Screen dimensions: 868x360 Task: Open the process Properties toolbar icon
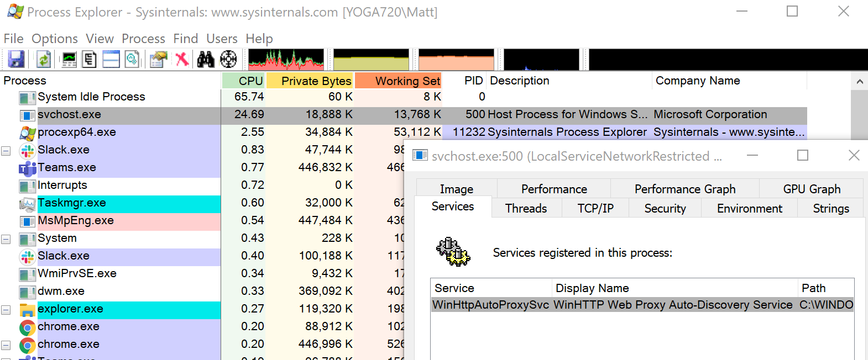(x=159, y=59)
